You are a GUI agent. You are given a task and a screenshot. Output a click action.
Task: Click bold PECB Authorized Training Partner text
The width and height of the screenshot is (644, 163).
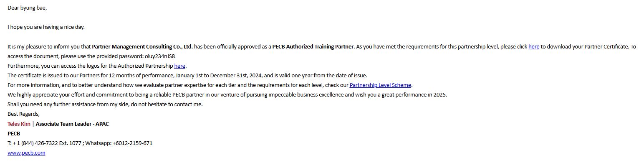pyautogui.click(x=313, y=47)
